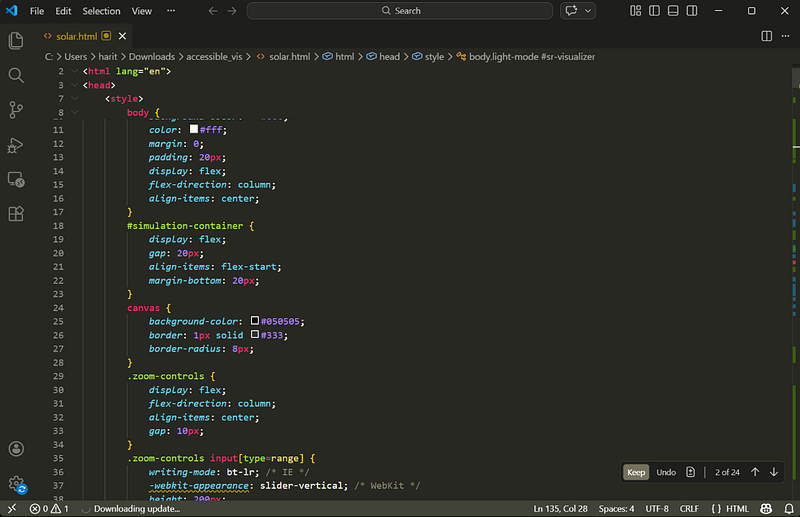Screen dimensions: 800x517
Task: Click the Search command center field
Action: click(x=399, y=11)
